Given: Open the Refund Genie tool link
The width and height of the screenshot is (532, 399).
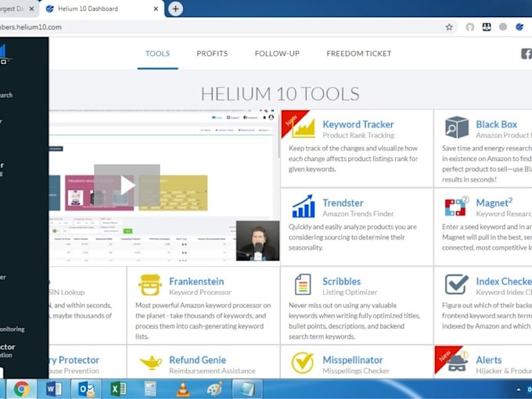Looking at the screenshot, I should point(197,360).
